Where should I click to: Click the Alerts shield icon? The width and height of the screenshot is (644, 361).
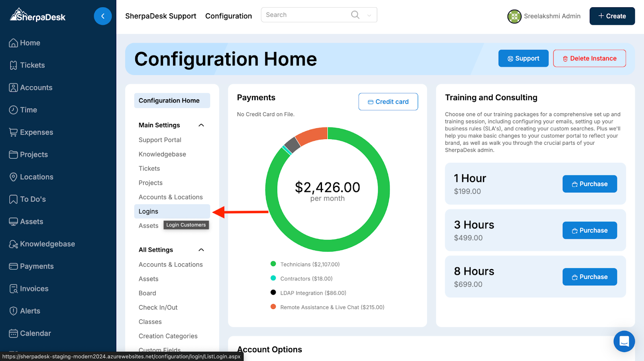coord(13,311)
